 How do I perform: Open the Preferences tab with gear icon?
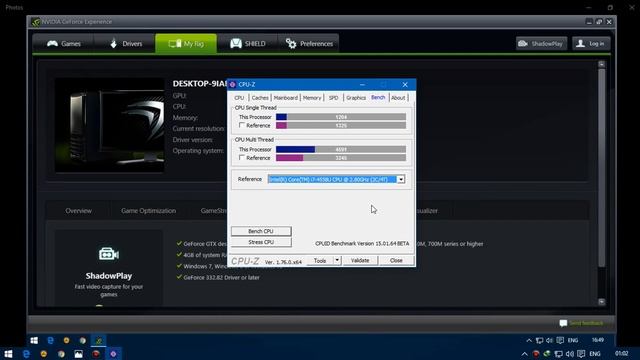[309, 44]
